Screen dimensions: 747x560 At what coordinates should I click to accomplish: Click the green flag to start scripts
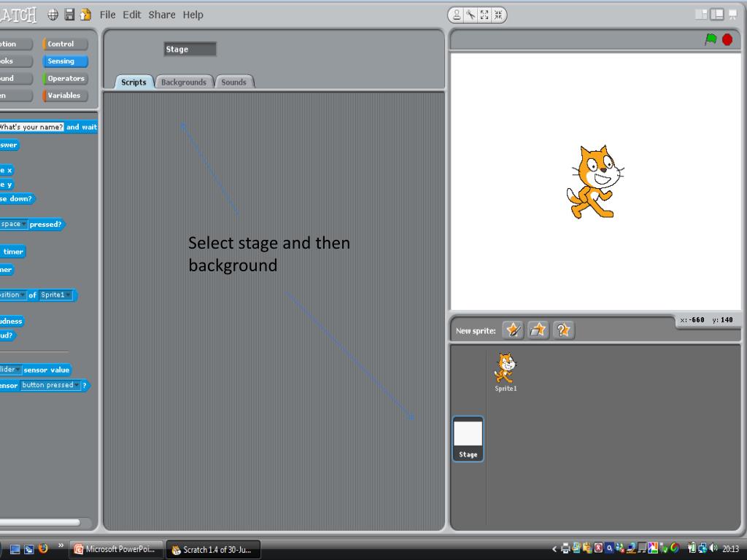point(711,39)
